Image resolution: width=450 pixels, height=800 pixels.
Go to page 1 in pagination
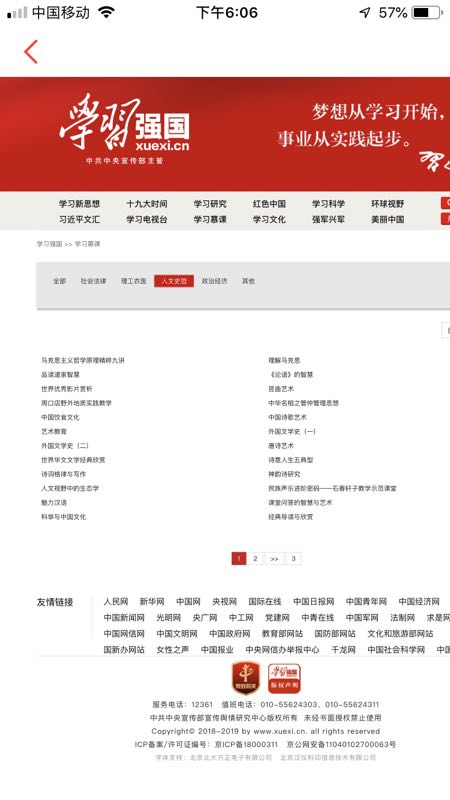239,559
